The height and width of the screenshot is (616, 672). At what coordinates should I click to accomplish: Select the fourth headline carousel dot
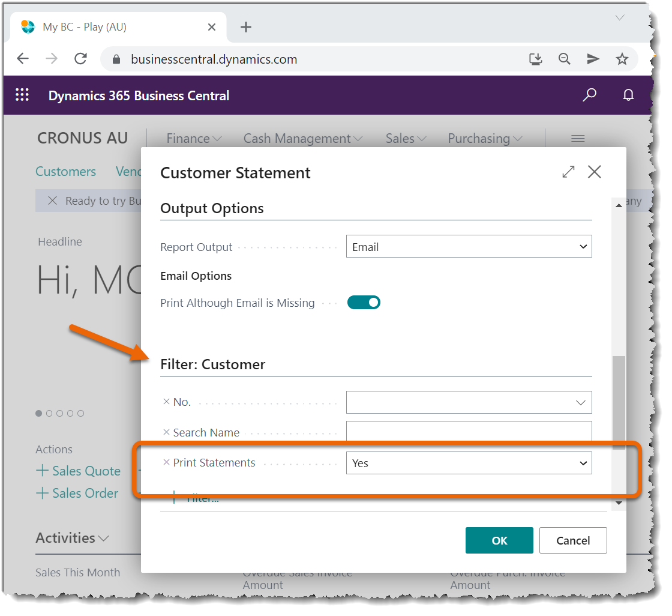click(x=70, y=413)
